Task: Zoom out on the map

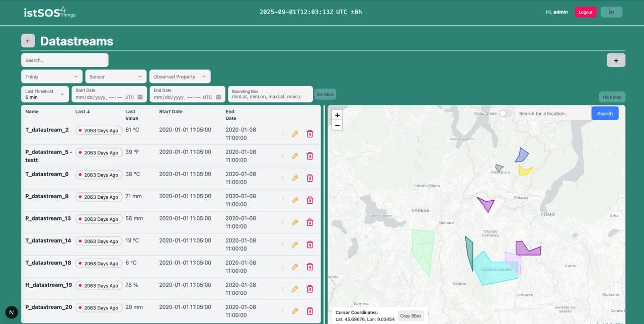Action: pos(337,125)
